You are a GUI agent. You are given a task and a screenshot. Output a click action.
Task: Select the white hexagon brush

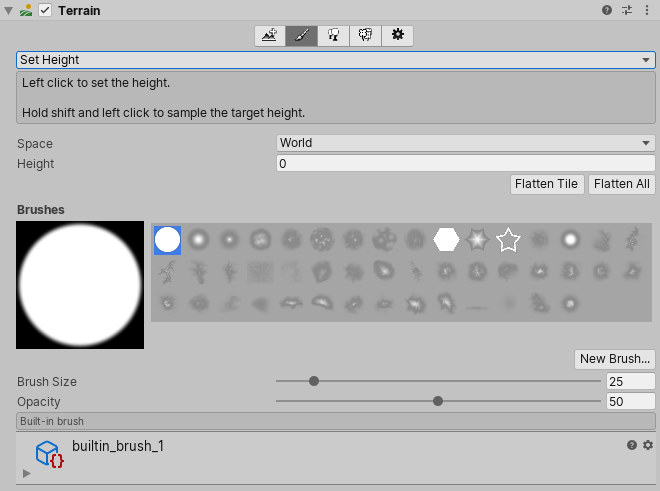(x=446, y=240)
